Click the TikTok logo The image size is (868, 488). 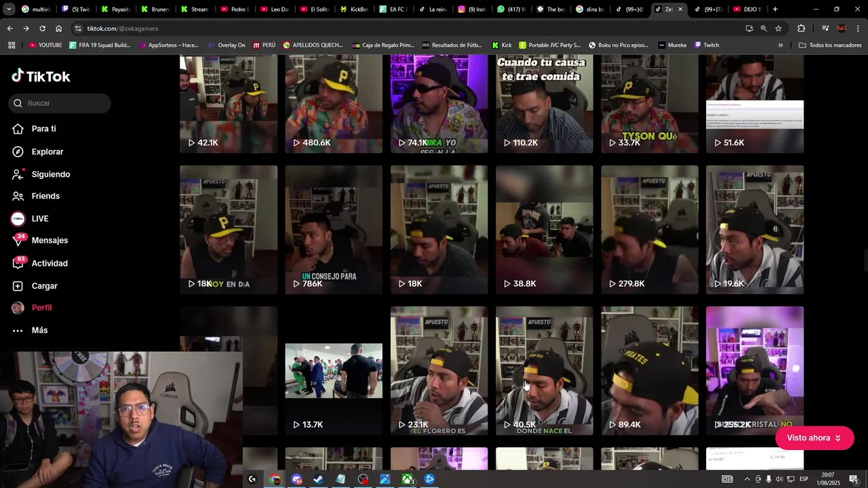(x=41, y=76)
